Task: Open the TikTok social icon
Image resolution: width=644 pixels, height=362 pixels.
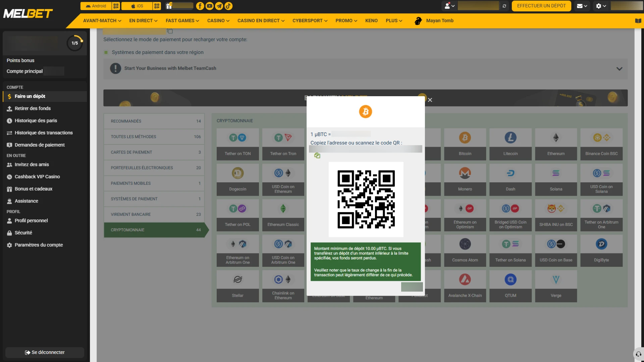Action: [228, 6]
